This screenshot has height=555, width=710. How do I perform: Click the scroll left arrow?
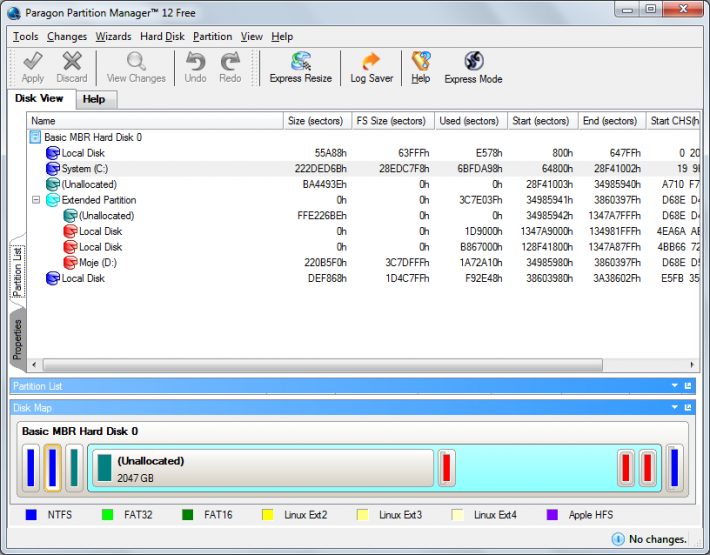[x=34, y=364]
